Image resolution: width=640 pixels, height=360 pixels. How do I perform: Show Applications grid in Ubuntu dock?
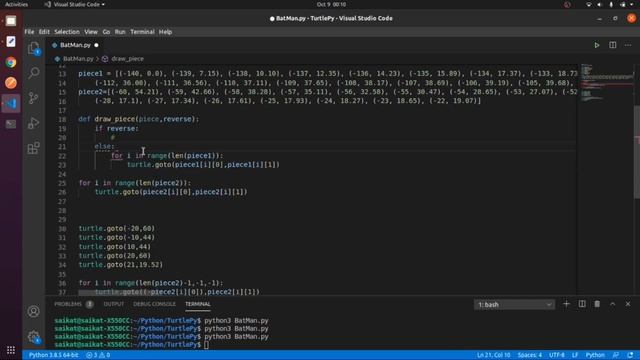click(11, 350)
